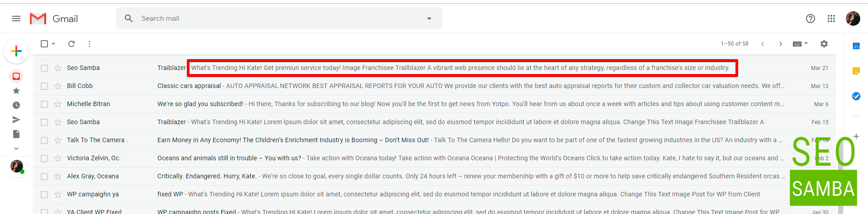Image resolution: width=868 pixels, height=214 pixels.
Task: Star the Alex Gray, Oceana email
Action: (x=58, y=176)
